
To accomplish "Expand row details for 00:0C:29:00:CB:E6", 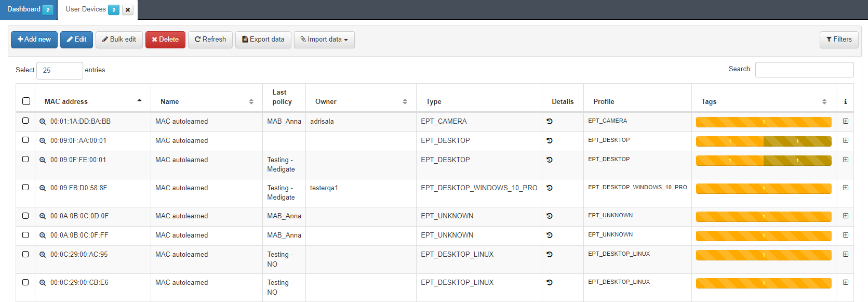I will (x=846, y=282).
